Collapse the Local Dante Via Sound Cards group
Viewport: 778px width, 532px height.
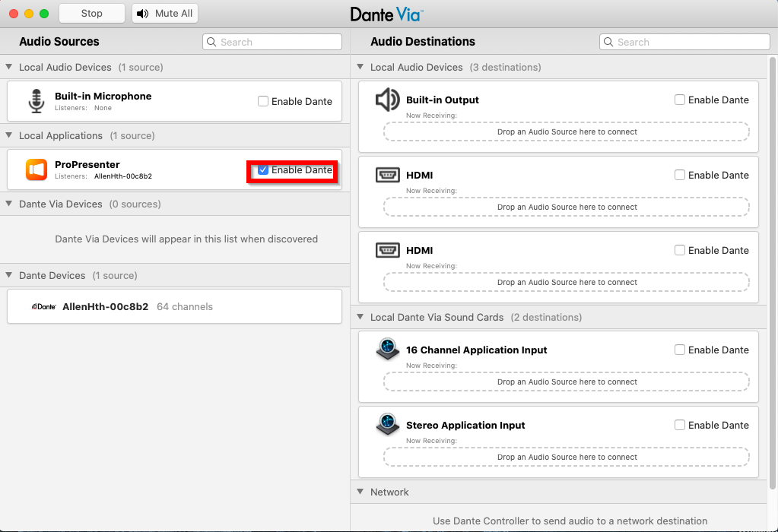coord(360,317)
